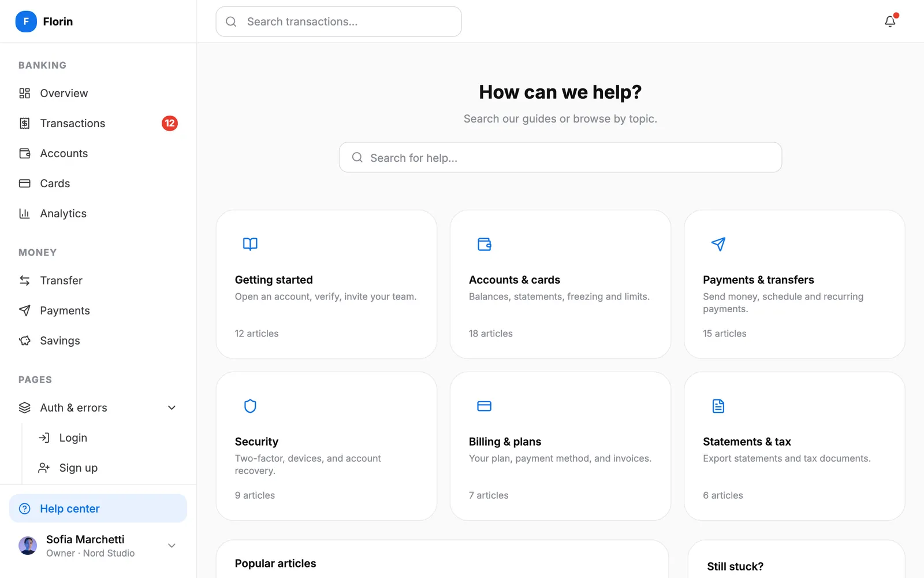Click the Cards icon in sidebar
This screenshot has width=924, height=578.
point(25,183)
